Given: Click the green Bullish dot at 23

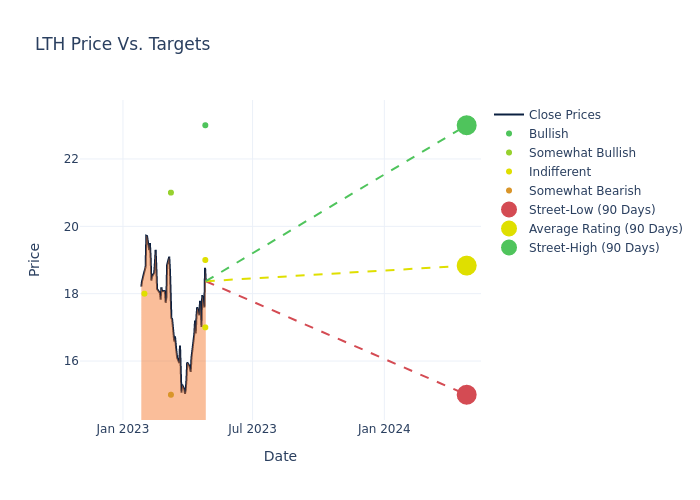Looking at the screenshot, I should click(x=205, y=125).
